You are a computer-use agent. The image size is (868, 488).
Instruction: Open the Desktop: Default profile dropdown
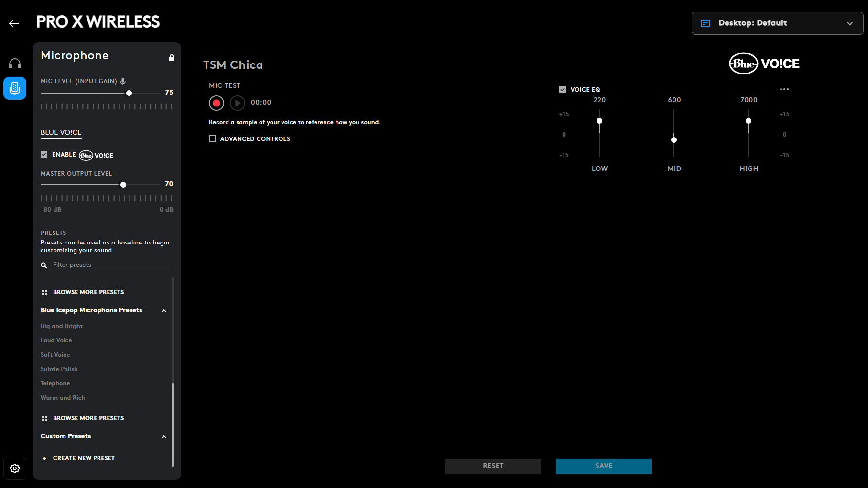click(x=777, y=23)
